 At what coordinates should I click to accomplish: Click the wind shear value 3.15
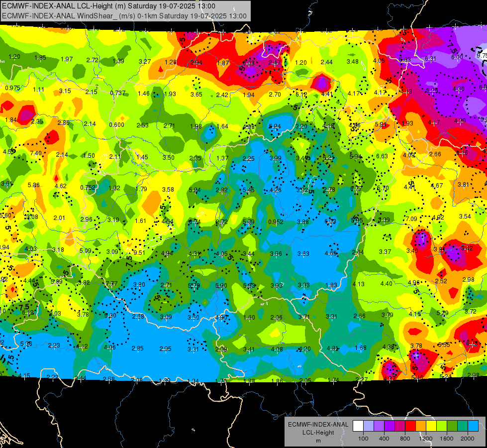click(x=65, y=91)
